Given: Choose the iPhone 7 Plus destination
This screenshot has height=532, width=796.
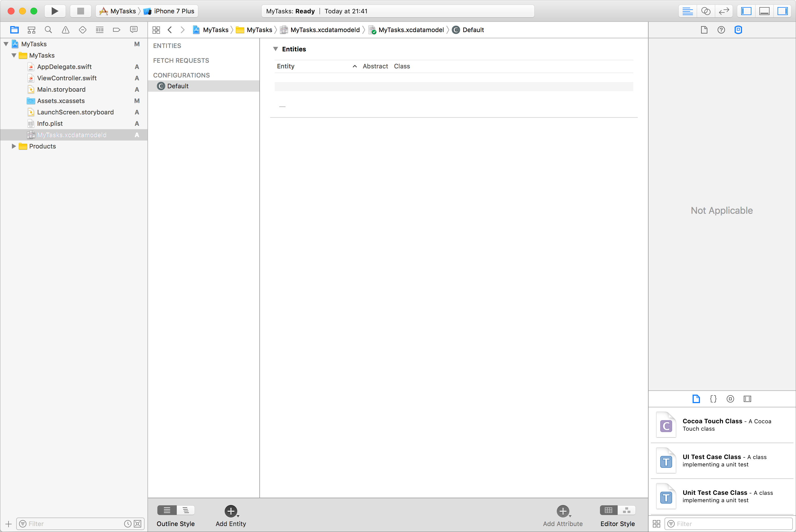Looking at the screenshot, I should 169,11.
